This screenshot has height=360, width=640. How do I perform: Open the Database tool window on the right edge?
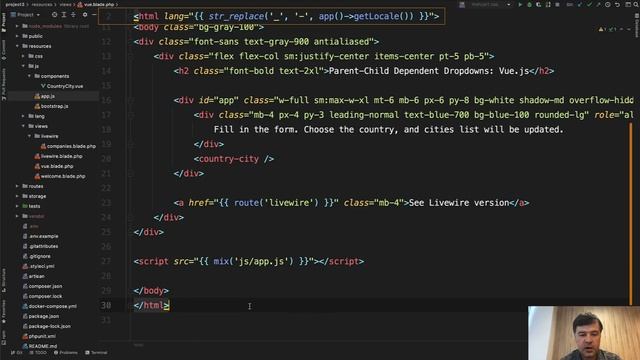coord(637,24)
